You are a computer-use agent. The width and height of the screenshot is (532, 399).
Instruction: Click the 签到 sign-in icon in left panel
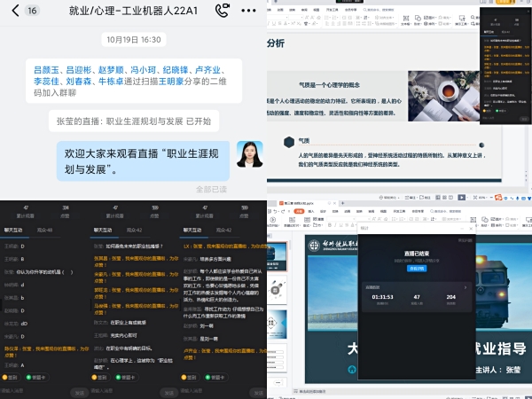coord(11,377)
